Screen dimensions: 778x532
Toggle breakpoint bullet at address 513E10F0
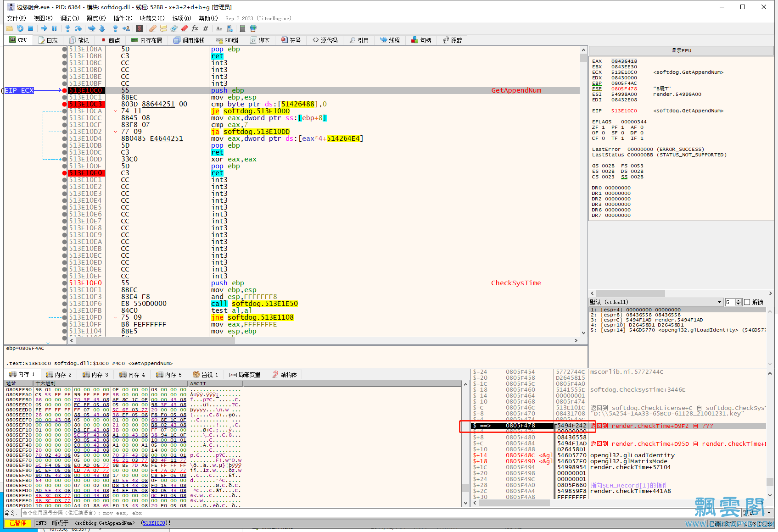pos(64,283)
